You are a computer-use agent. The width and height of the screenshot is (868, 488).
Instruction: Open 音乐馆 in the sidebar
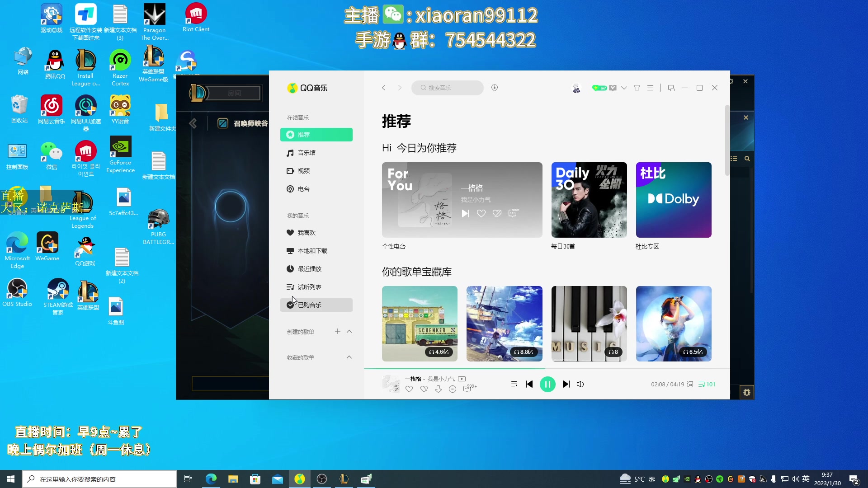click(x=316, y=153)
